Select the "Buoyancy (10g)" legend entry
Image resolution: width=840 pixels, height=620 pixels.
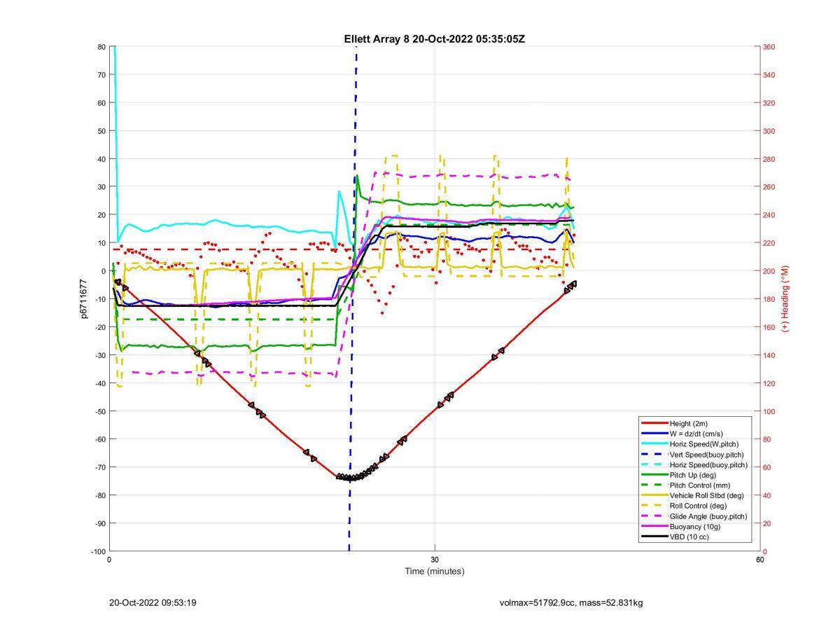[x=695, y=526]
